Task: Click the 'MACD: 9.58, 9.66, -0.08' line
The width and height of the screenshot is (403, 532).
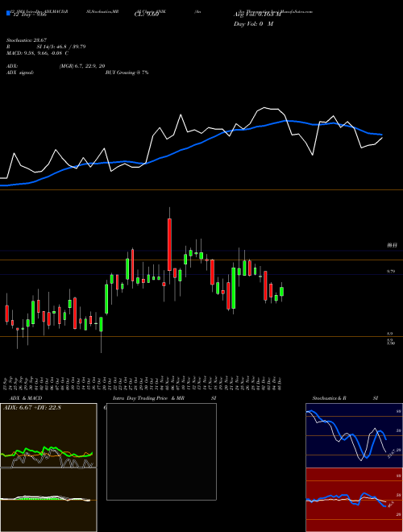Action: pos(37,53)
